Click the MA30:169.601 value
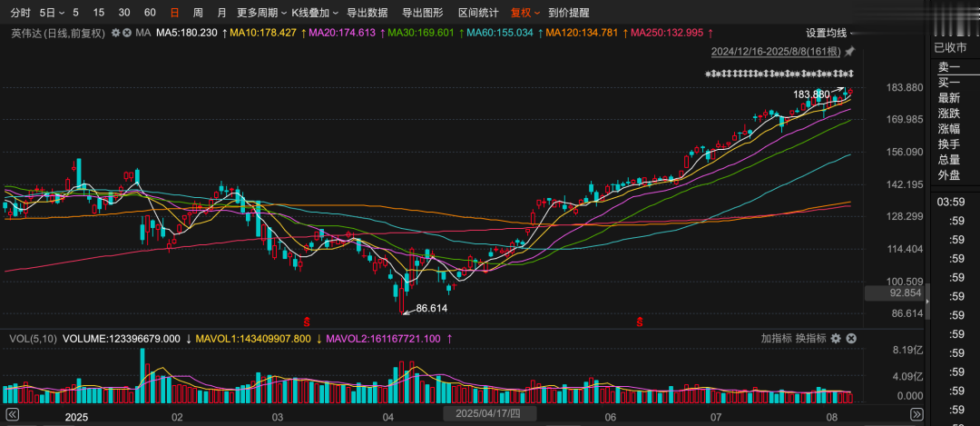 421,33
